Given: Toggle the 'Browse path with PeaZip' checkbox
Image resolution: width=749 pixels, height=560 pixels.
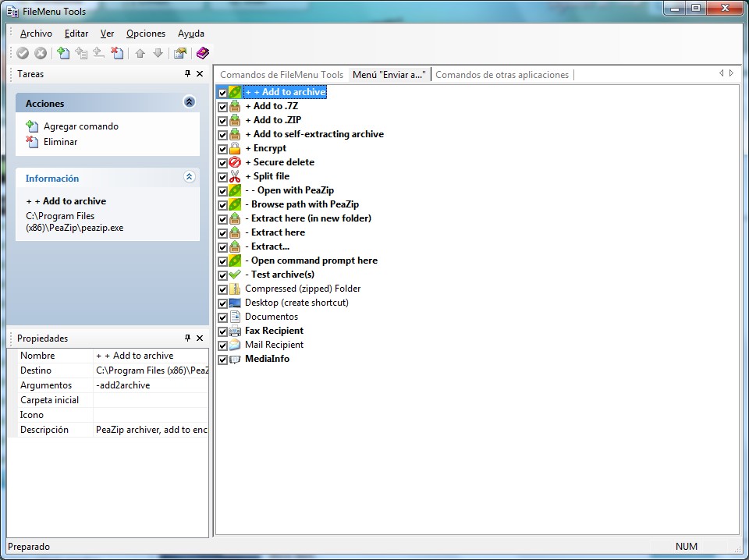Looking at the screenshot, I should click(x=222, y=205).
